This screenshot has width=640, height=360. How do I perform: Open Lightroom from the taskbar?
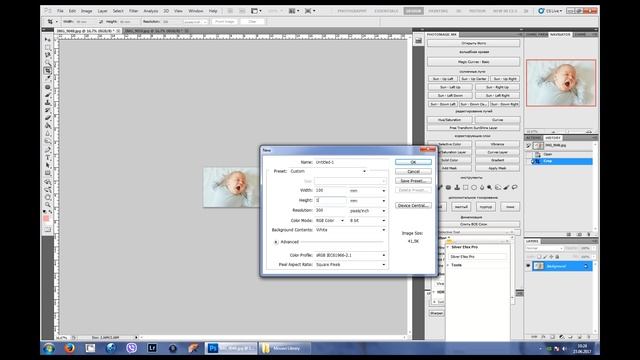(x=152, y=348)
